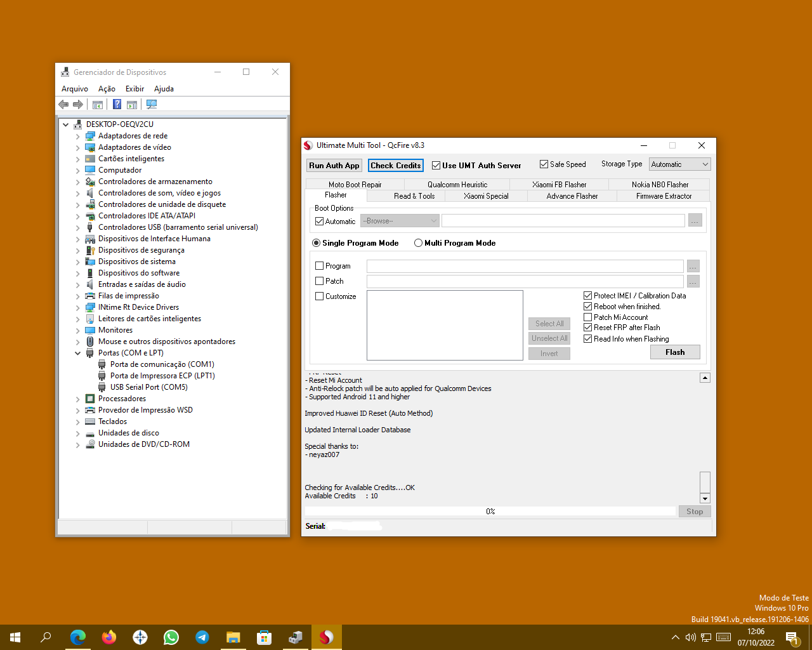Toggle the Safe Speed checkbox
The image size is (812, 650).
pyautogui.click(x=544, y=164)
